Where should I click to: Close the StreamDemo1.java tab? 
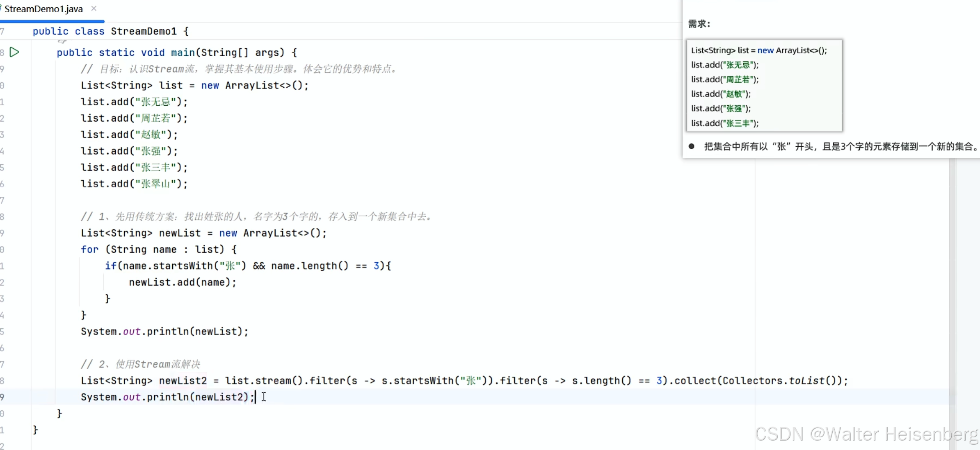(94, 8)
